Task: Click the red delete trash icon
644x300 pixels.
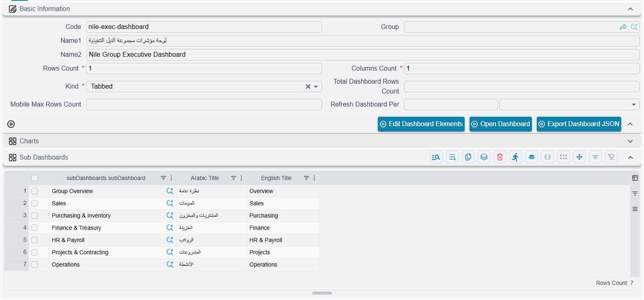Action: (x=500, y=157)
